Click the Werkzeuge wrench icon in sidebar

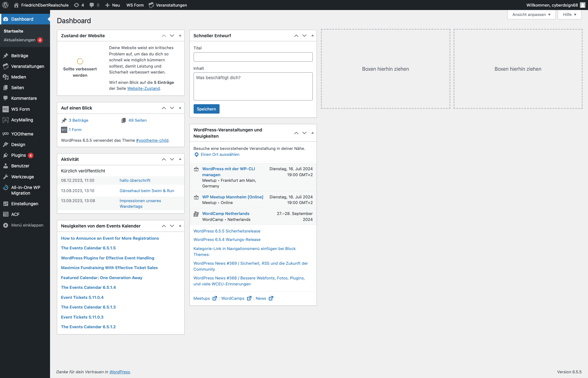coord(6,177)
